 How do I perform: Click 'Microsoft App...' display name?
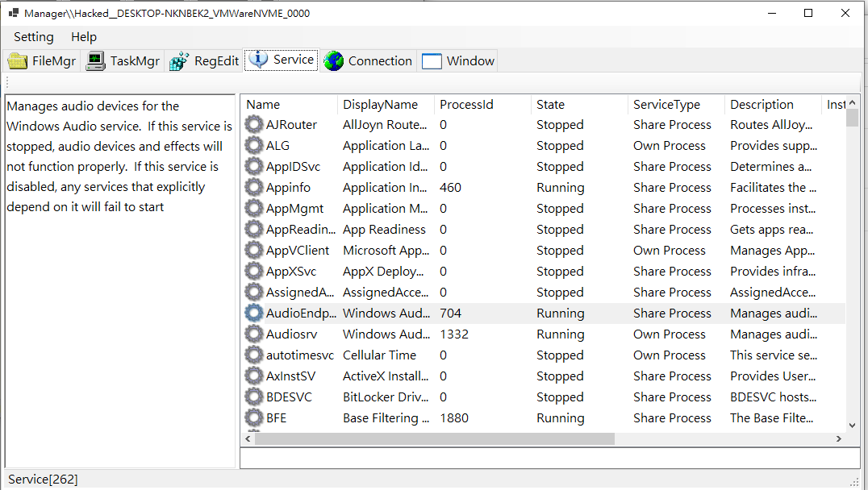coord(386,251)
